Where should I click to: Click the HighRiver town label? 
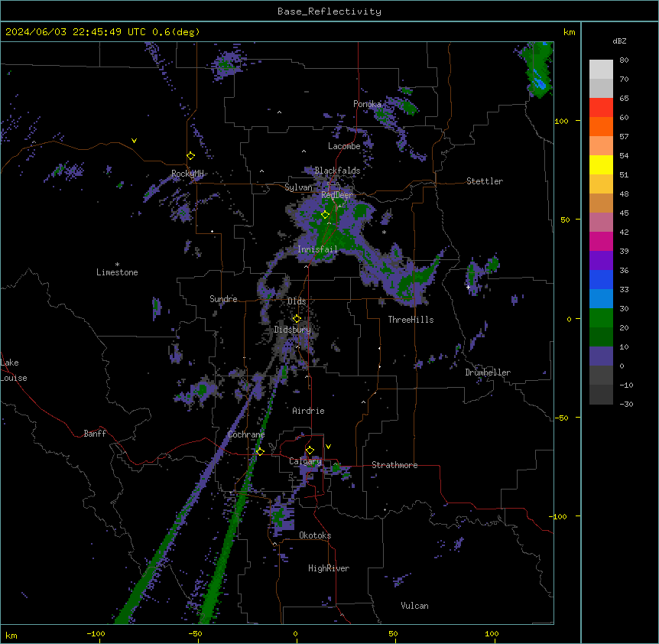tap(329, 568)
